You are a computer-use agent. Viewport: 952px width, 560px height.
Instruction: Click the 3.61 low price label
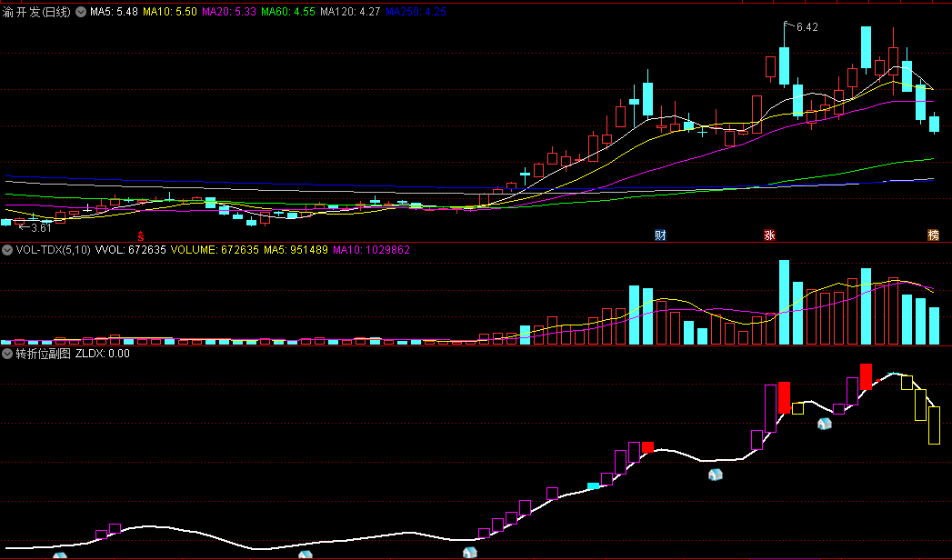(x=41, y=228)
